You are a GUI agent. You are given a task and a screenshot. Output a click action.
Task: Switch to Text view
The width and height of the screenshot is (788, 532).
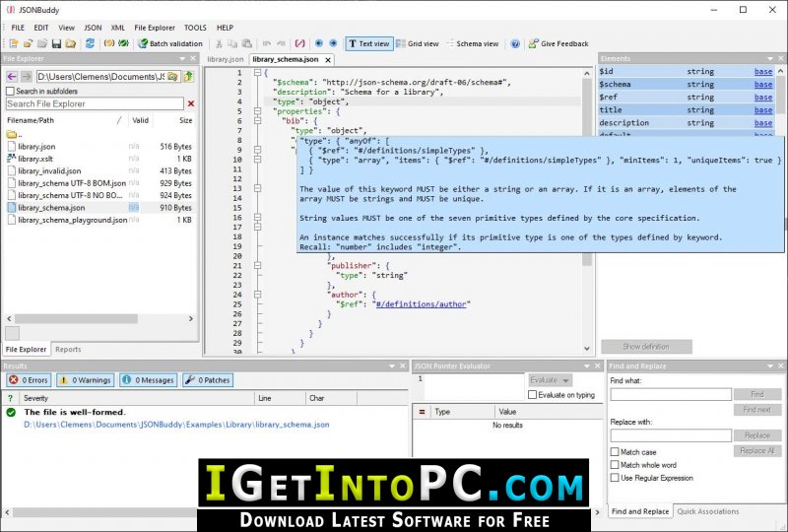(x=368, y=43)
